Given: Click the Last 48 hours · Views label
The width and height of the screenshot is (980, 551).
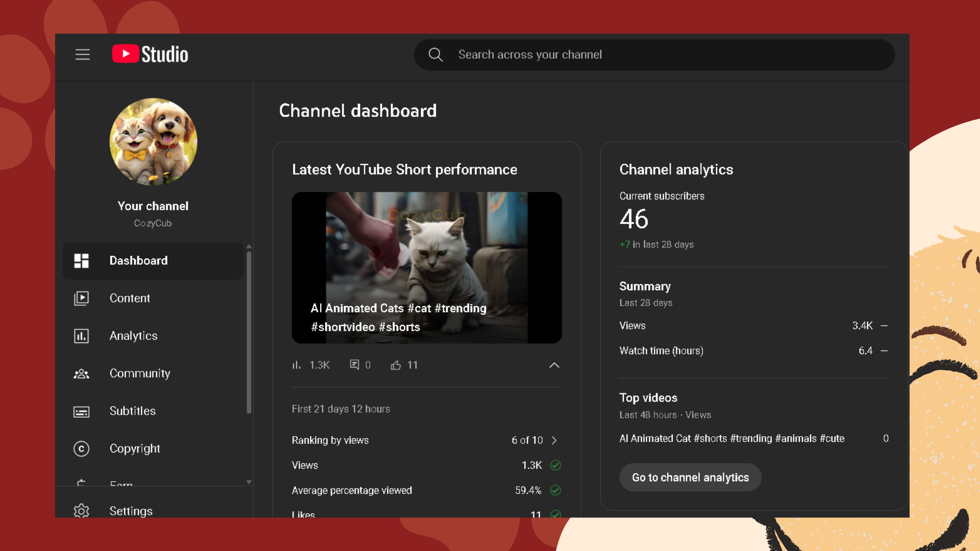Looking at the screenshot, I should pyautogui.click(x=666, y=415).
